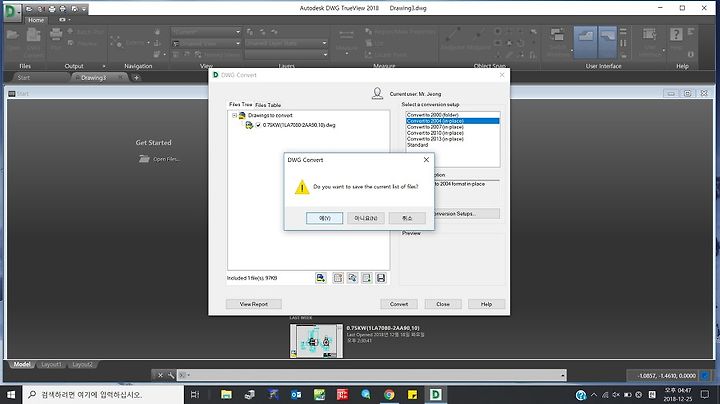Collapse the Drawings to convert tree node
This screenshot has height=404, width=720.
point(234,116)
